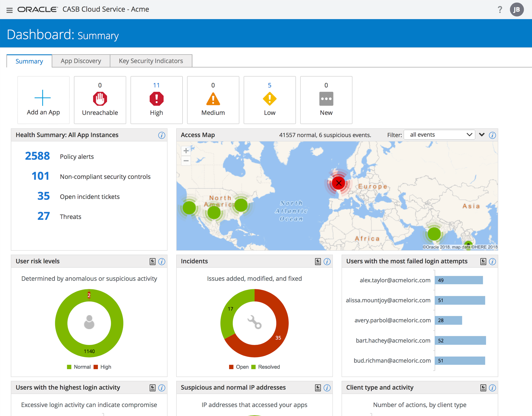532x416 pixels.
Task: Expand the Access Map chevron next to filter
Action: click(x=482, y=135)
